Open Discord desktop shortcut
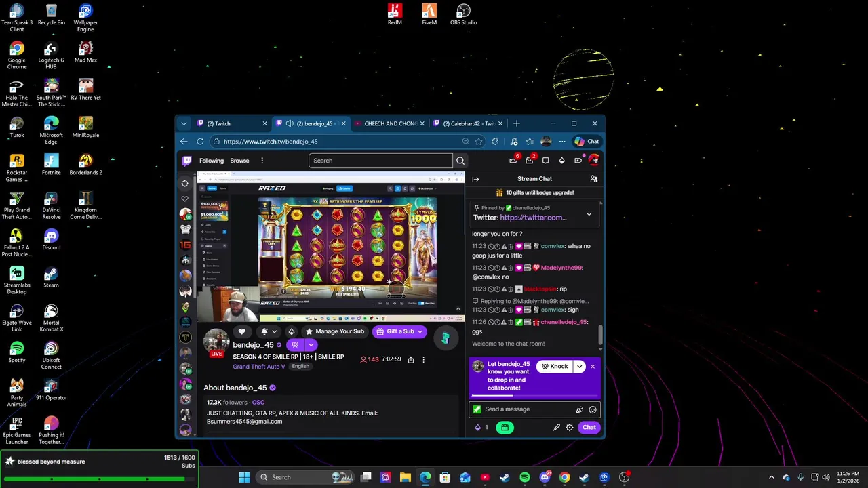 click(51, 239)
